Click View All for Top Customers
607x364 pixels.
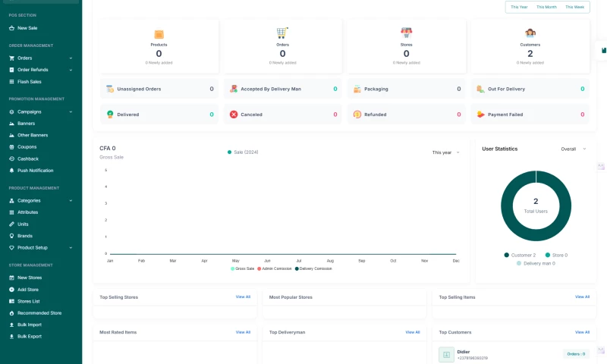(x=582, y=332)
